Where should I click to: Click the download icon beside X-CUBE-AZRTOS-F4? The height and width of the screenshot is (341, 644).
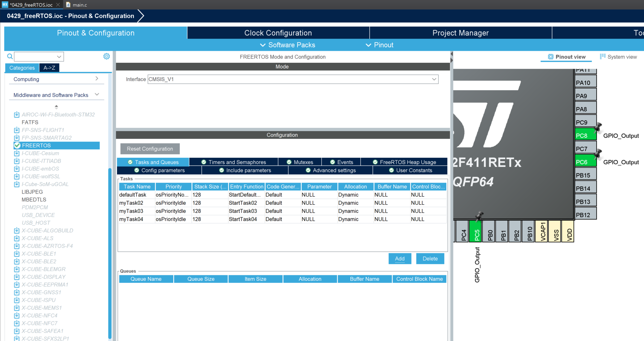click(x=17, y=246)
